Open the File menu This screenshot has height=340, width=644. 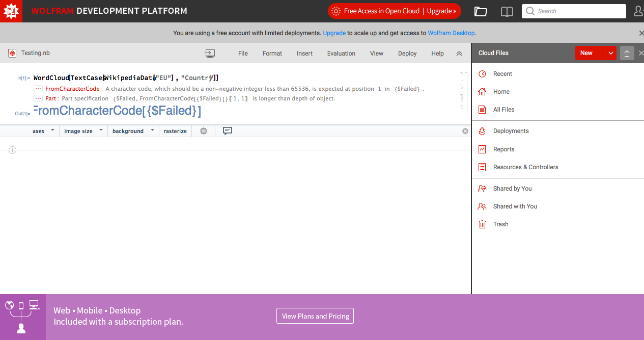(243, 54)
